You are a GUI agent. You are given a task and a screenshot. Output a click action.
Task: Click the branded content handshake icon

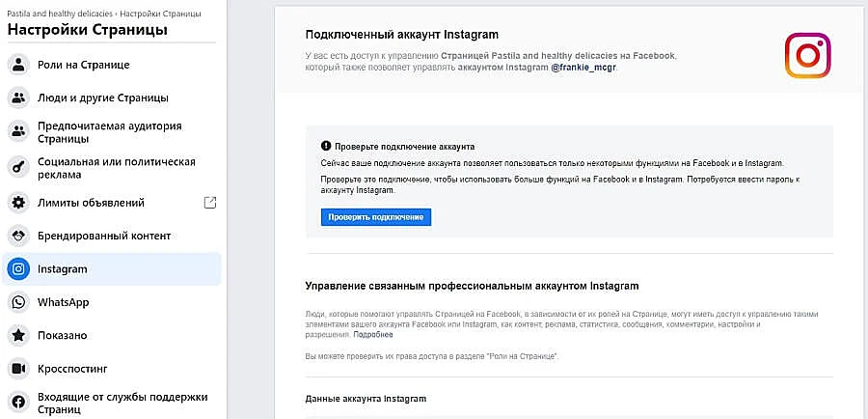[x=18, y=236]
